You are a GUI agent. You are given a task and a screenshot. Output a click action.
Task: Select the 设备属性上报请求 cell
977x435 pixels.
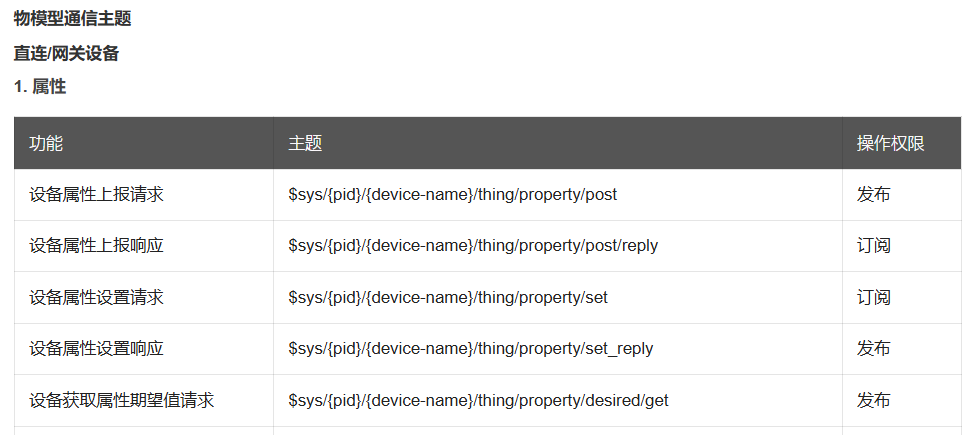pyautogui.click(x=96, y=194)
